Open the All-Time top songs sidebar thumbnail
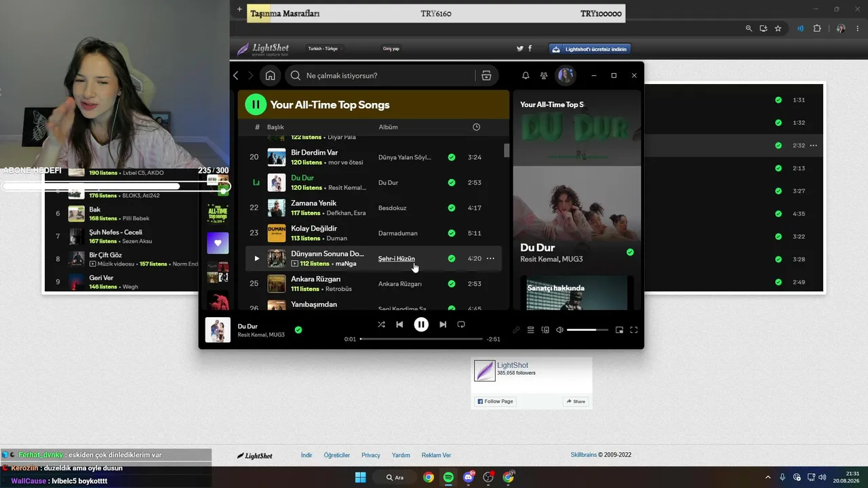 pyautogui.click(x=218, y=213)
